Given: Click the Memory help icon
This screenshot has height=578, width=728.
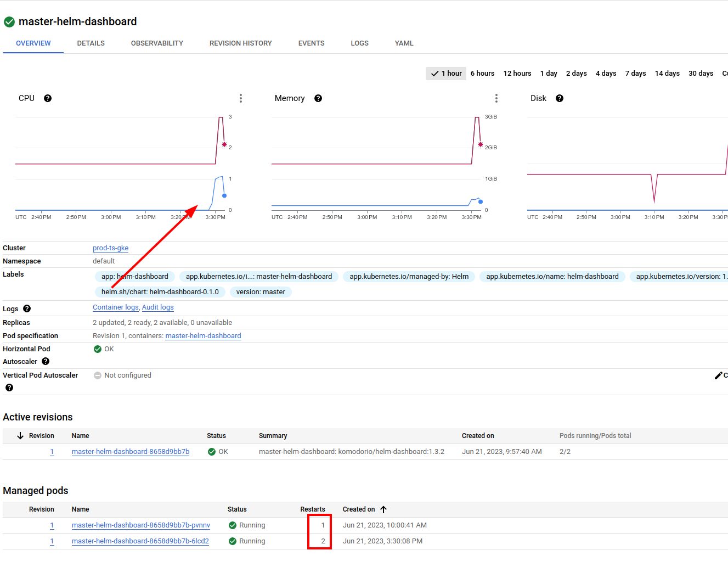Looking at the screenshot, I should (318, 99).
